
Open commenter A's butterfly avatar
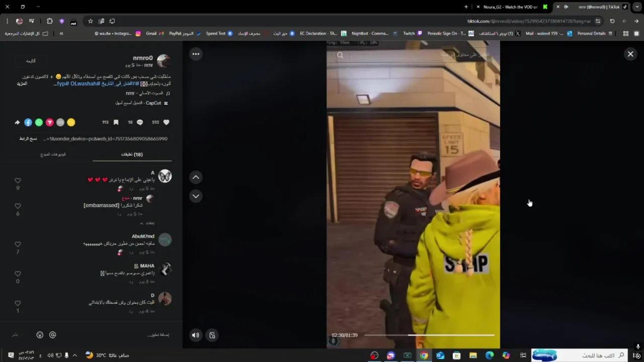point(165,176)
